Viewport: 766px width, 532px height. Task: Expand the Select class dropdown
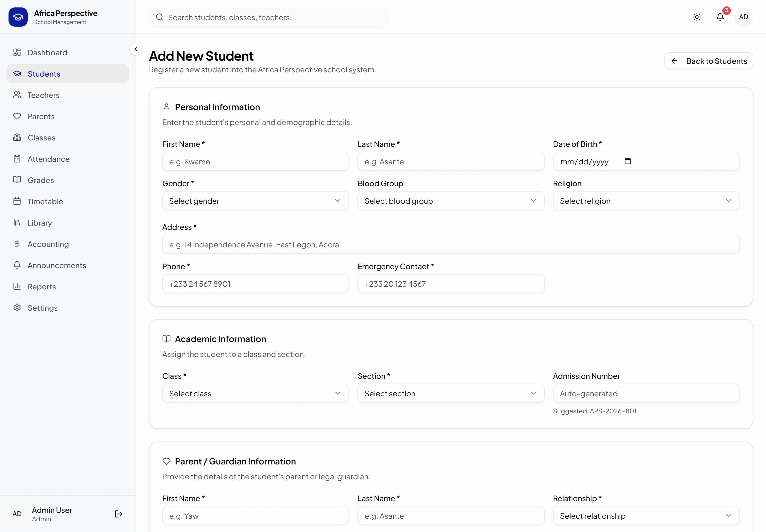pyautogui.click(x=255, y=393)
